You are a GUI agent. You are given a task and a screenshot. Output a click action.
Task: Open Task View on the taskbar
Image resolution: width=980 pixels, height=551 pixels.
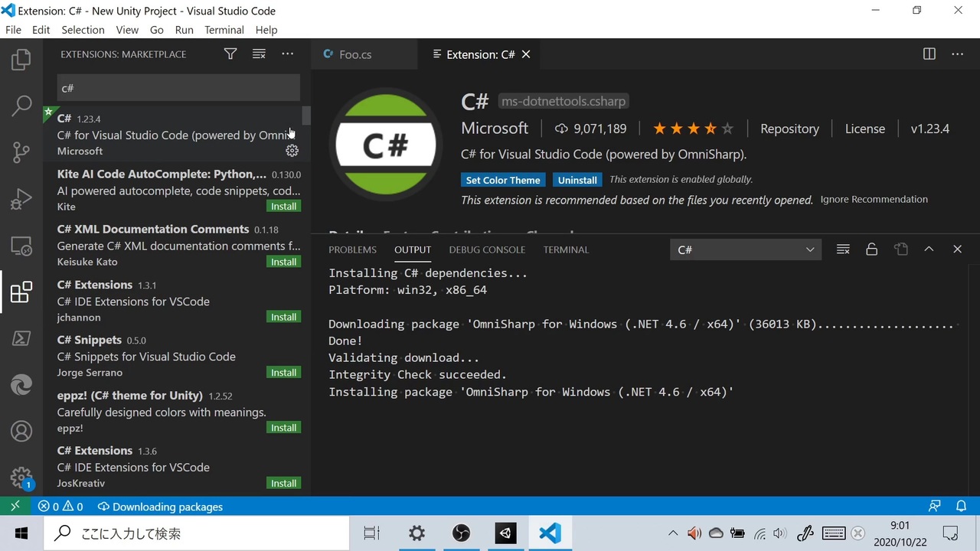(x=372, y=533)
